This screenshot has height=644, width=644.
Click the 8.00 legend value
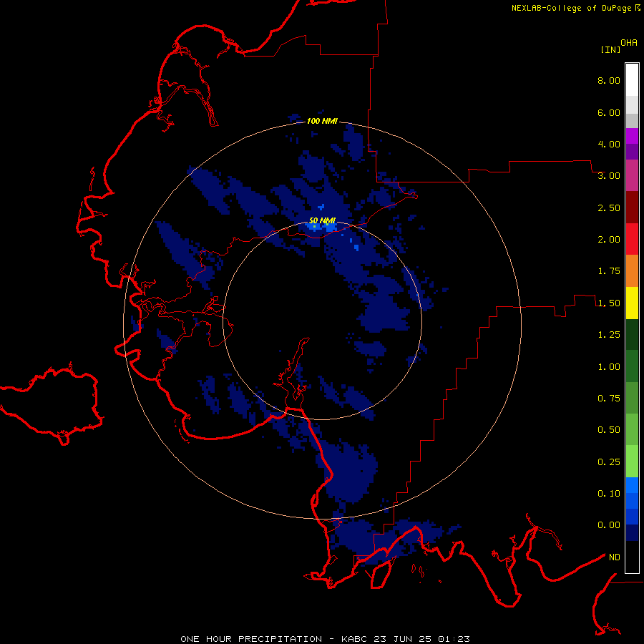pos(609,80)
